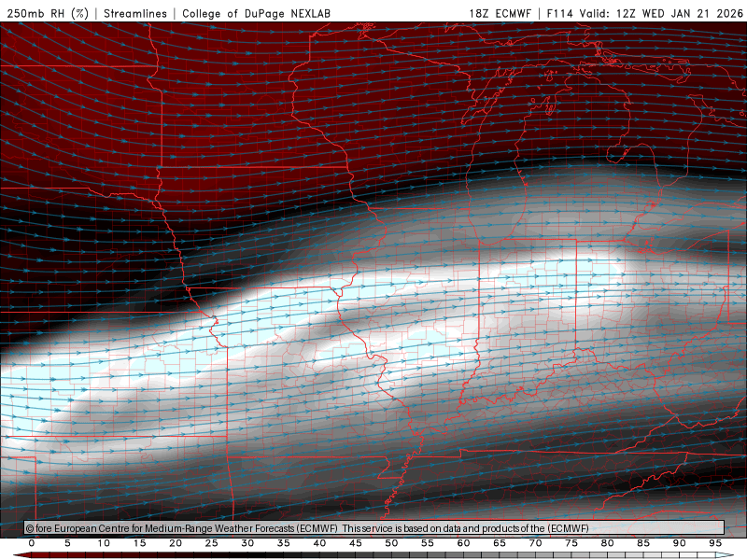Click 'Valid: 12Z WED JAN 21 2026' text
Image resolution: width=747 pixels, height=560 pixels.
tap(661, 13)
